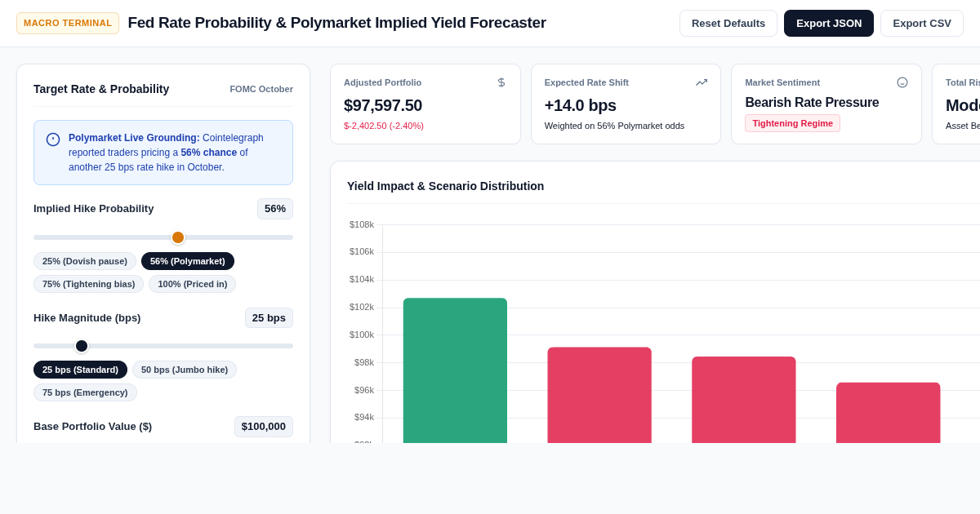Image resolution: width=980 pixels, height=514 pixels.
Task: Click the Bearish Rate Pressure sentiment text
Action: click(812, 103)
